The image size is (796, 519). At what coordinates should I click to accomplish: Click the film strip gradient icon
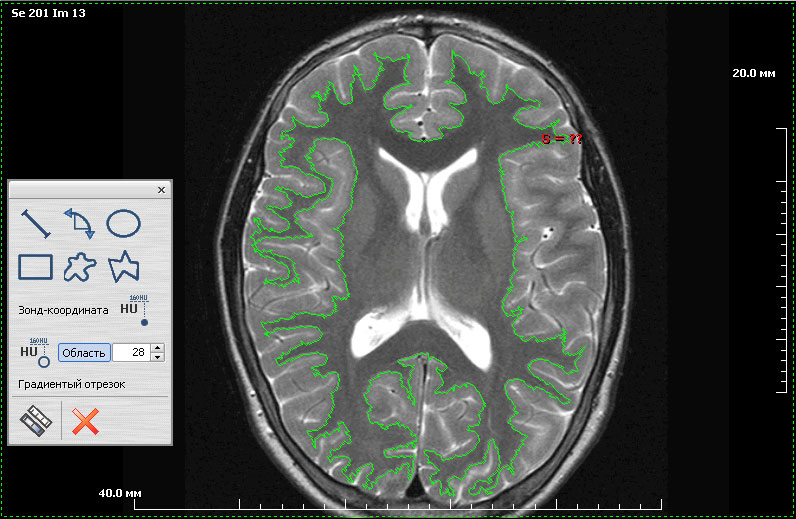[x=35, y=421]
